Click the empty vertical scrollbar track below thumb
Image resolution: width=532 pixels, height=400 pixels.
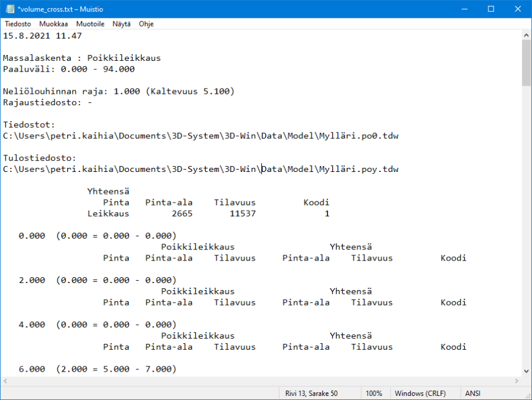(526, 236)
